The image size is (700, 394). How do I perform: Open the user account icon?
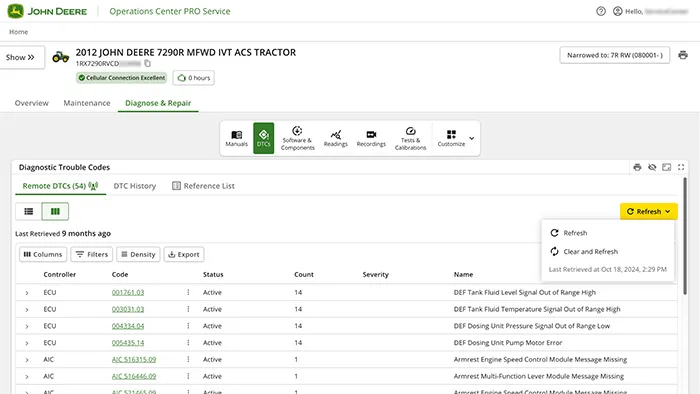click(x=617, y=11)
